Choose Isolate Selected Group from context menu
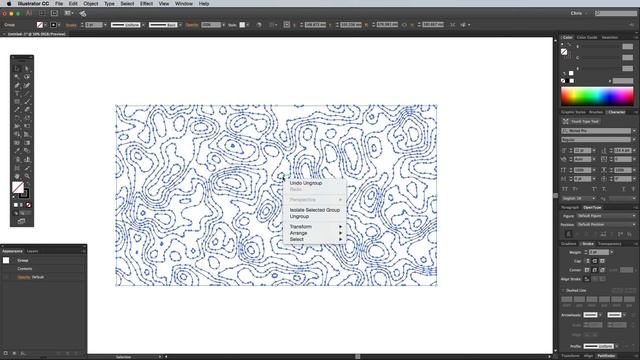640x360 pixels. click(x=315, y=210)
